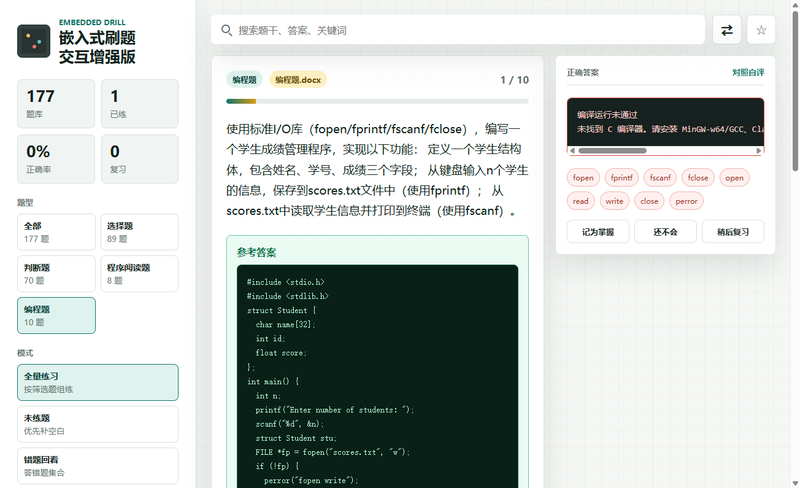Viewport: 800px width, 488px height.
Task: Focus the search questions input field
Action: pyautogui.click(x=458, y=30)
